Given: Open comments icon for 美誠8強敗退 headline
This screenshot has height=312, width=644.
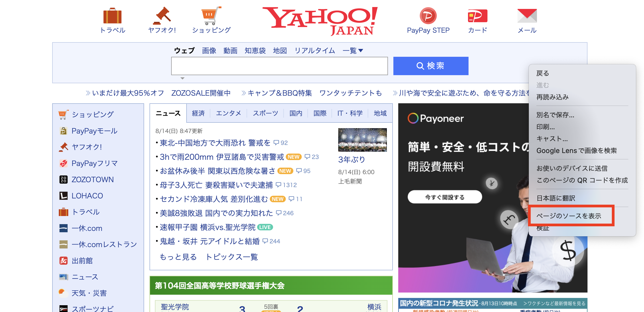Looking at the screenshot, I should point(279,213).
